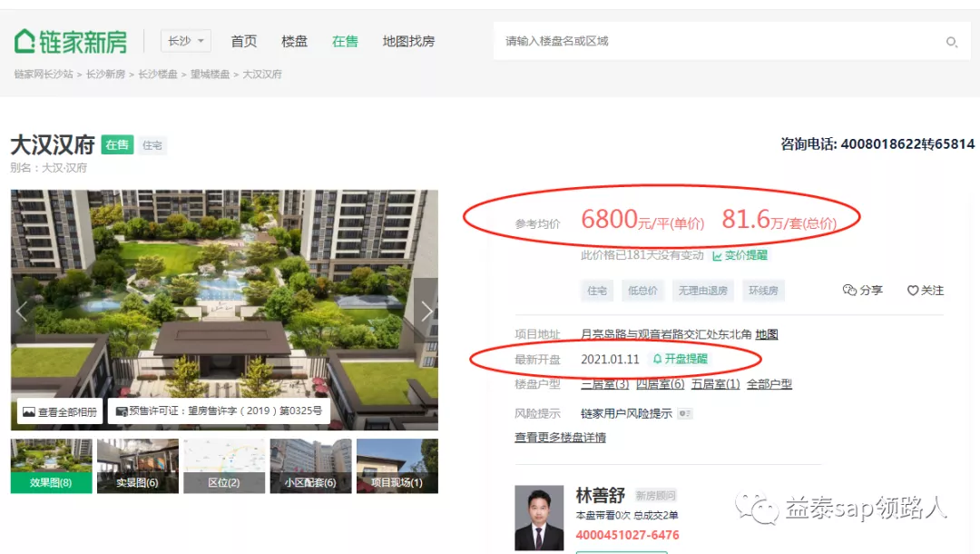The image size is (980, 554).
Task: Click the 住宅 tag under the price
Action: coord(597,291)
